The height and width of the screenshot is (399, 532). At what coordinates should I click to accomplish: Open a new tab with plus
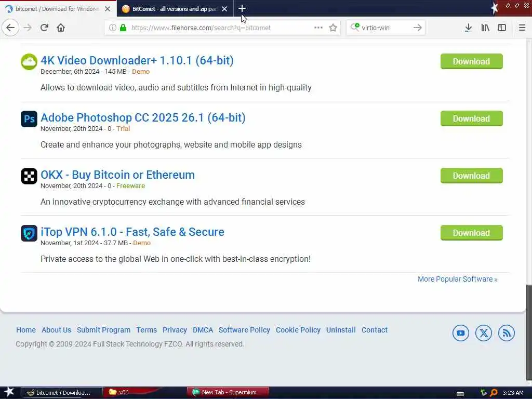point(242,8)
